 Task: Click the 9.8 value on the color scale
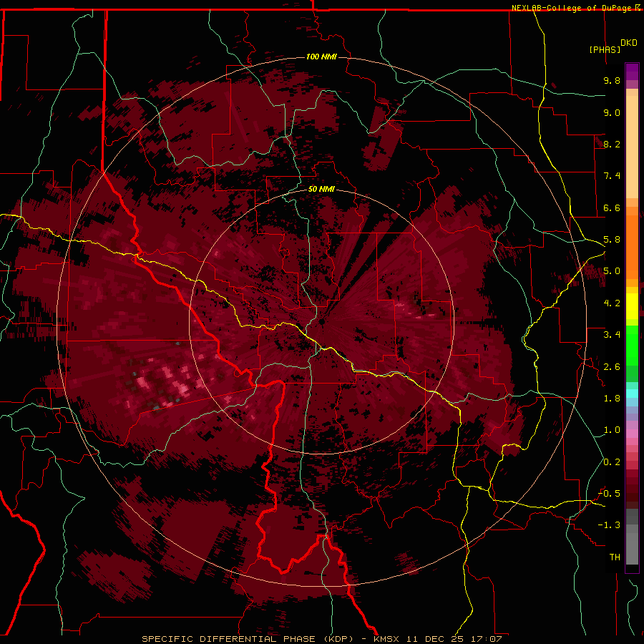(x=612, y=80)
